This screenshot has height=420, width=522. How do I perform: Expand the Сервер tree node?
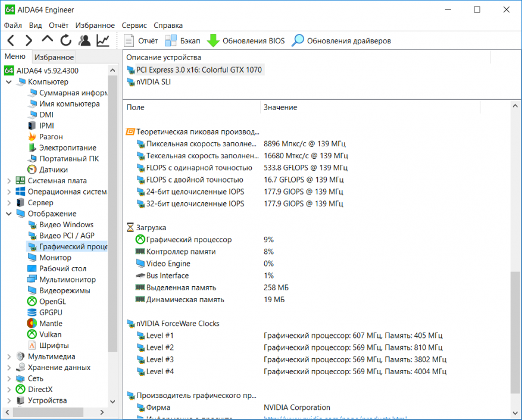click(9, 203)
